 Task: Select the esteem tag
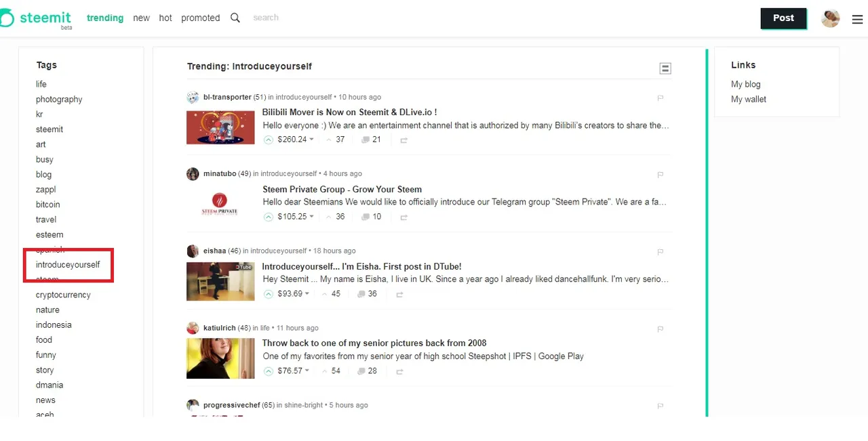pyautogui.click(x=50, y=235)
